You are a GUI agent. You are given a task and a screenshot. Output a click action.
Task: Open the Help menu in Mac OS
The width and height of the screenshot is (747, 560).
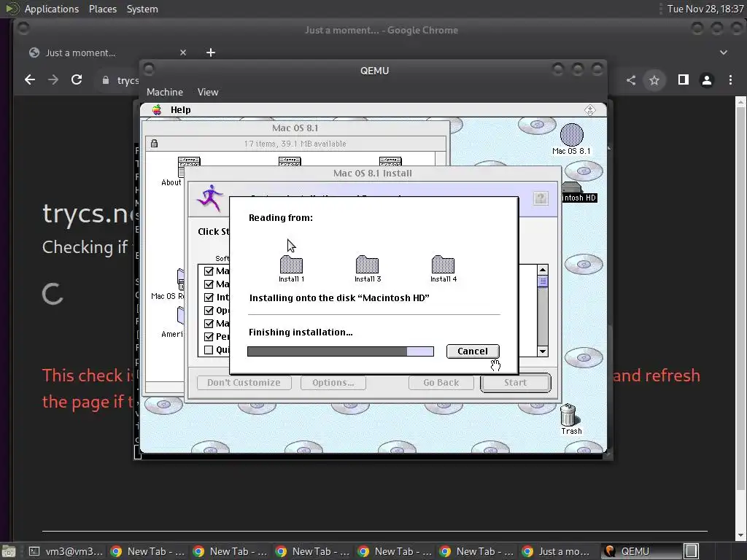click(x=181, y=110)
